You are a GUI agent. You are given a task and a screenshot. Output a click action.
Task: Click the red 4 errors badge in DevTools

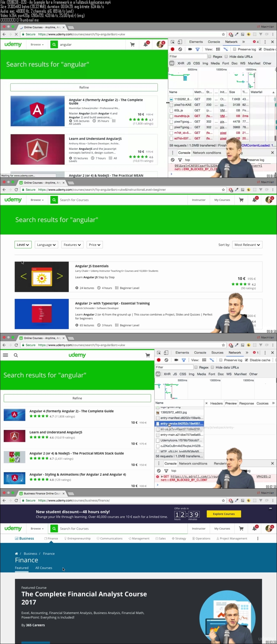256,42
